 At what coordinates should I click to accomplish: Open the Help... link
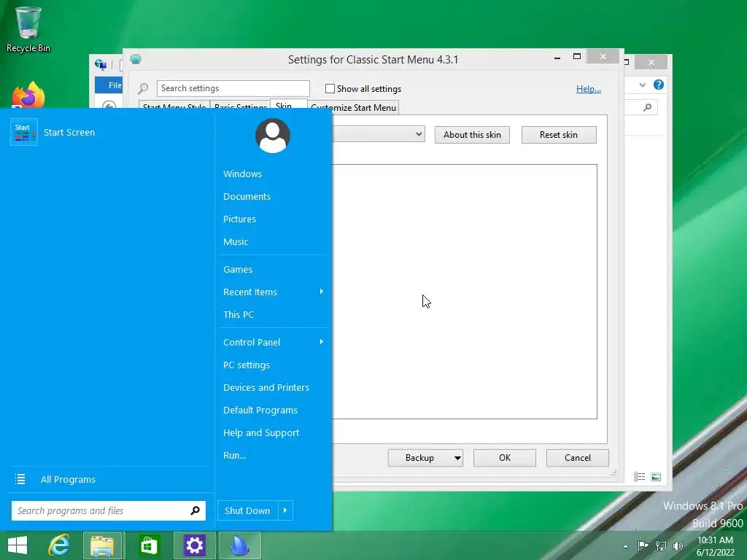589,88
